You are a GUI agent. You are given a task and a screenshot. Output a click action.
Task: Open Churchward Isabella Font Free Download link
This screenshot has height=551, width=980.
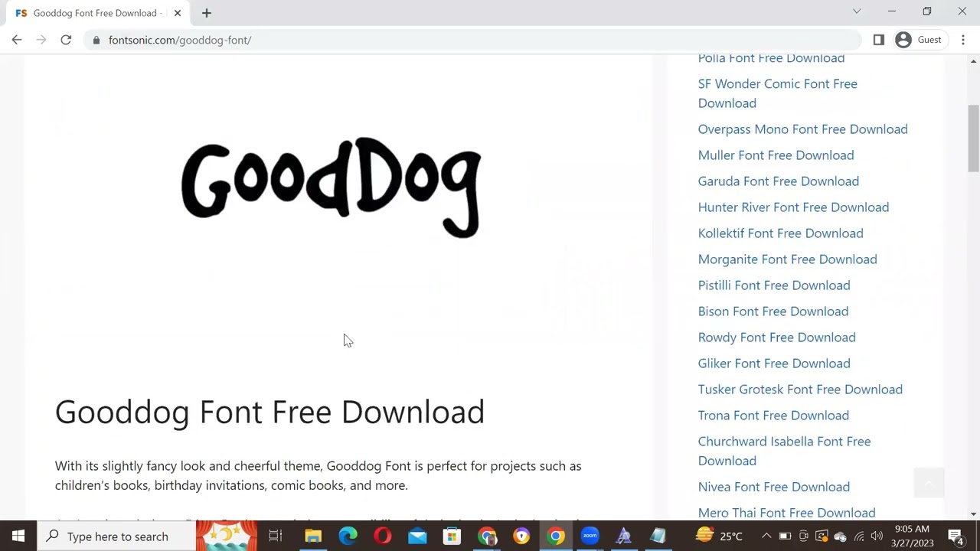click(x=784, y=451)
